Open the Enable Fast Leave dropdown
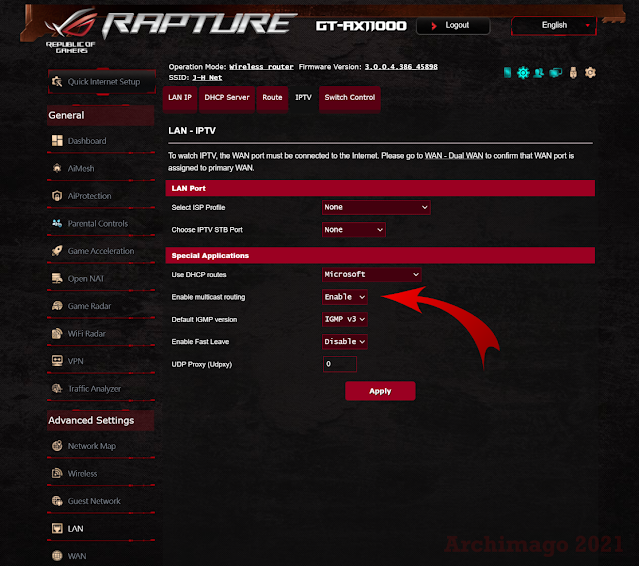The width and height of the screenshot is (639, 566). click(344, 341)
